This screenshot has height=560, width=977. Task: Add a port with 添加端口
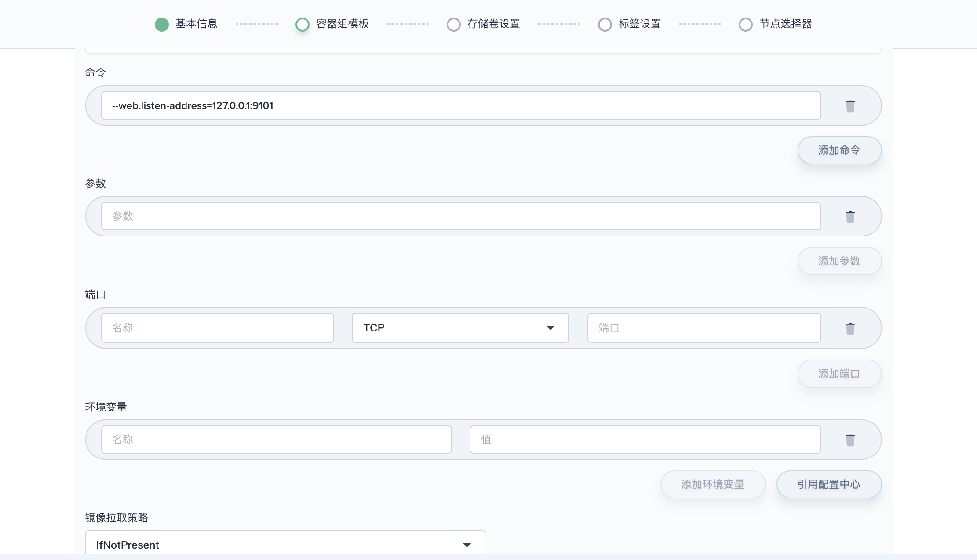(839, 374)
